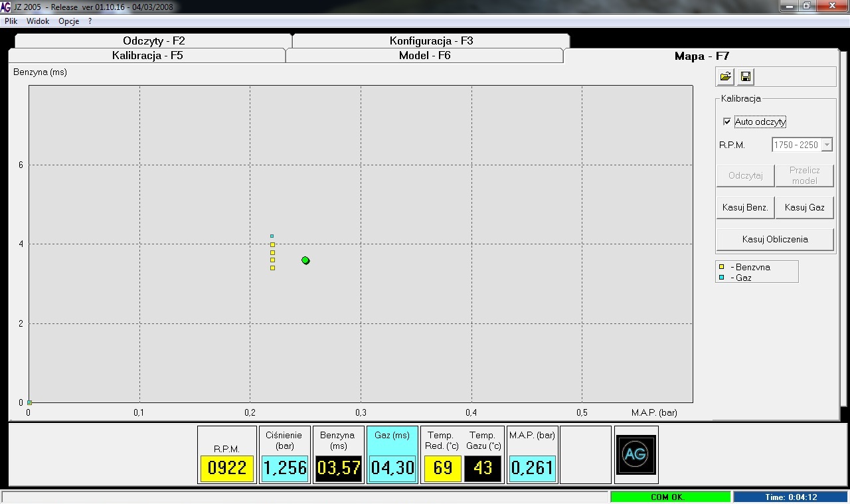Image resolution: width=850 pixels, height=504 pixels.
Task: Switch to the Konfiguracja - F3 tab
Action: pyautogui.click(x=431, y=41)
